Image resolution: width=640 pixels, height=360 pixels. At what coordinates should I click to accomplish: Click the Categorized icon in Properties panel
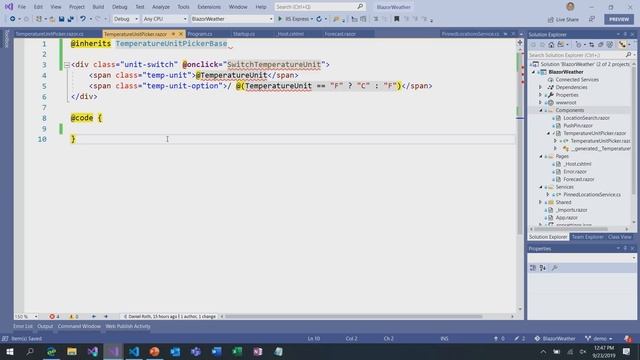(x=533, y=268)
